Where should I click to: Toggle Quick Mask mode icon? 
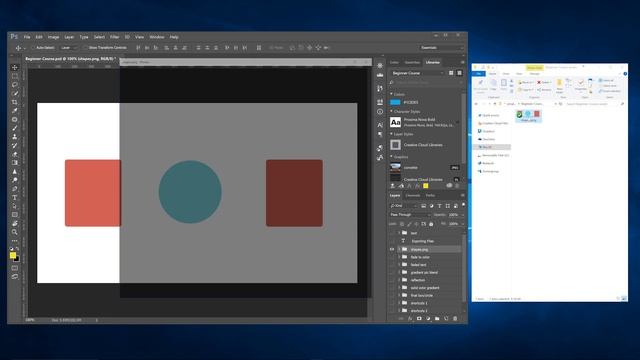[x=15, y=268]
